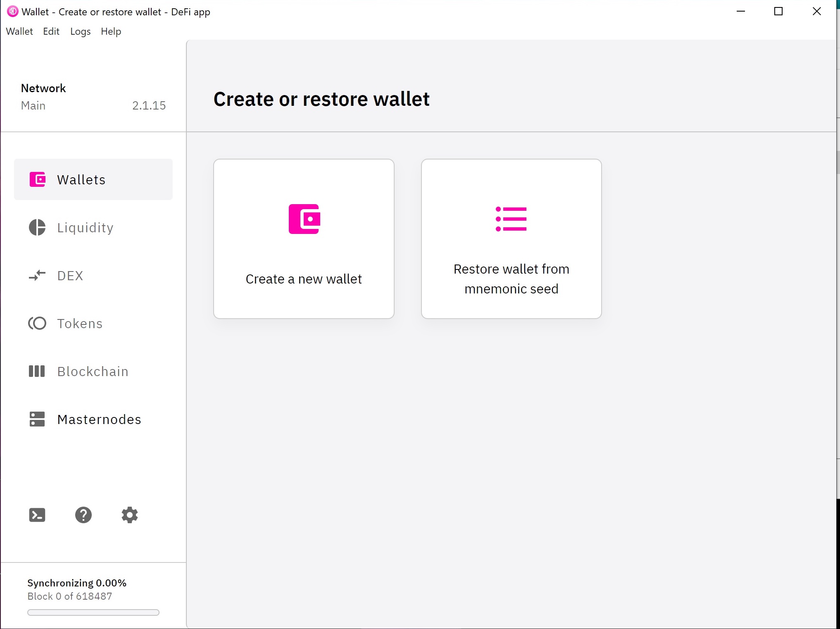Click the Blockchain sidebar label

[x=93, y=371]
